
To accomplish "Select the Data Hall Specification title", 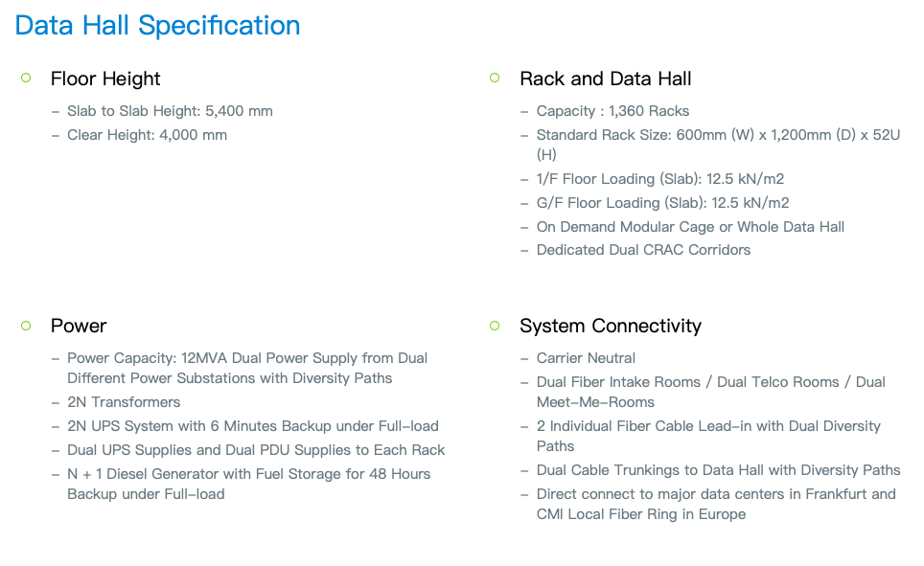I will tap(157, 26).
